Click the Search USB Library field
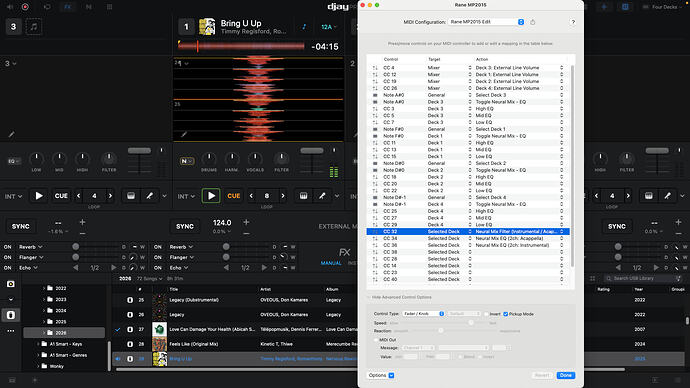Image resolution: width=690 pixels, height=388 pixels. pyautogui.click(x=643, y=278)
